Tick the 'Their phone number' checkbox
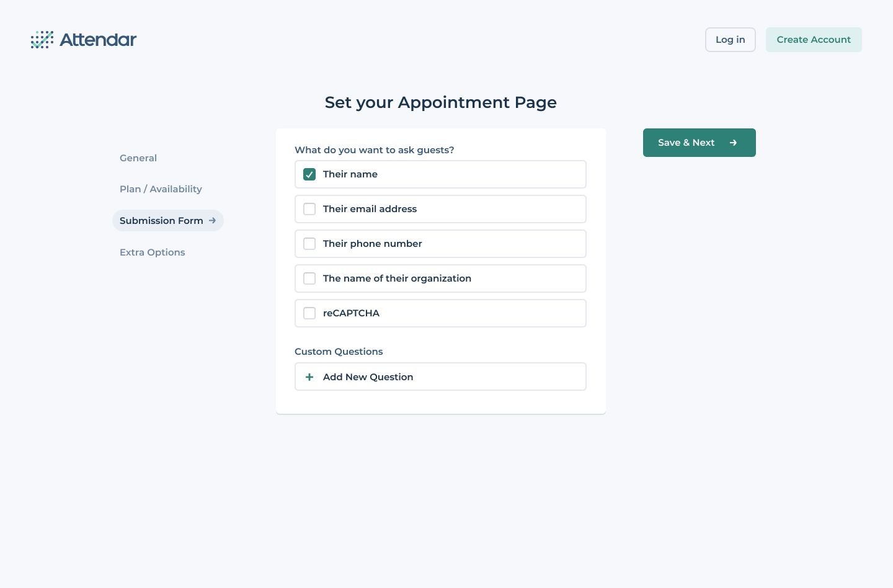Viewport: 893px width, 588px height. (x=309, y=244)
